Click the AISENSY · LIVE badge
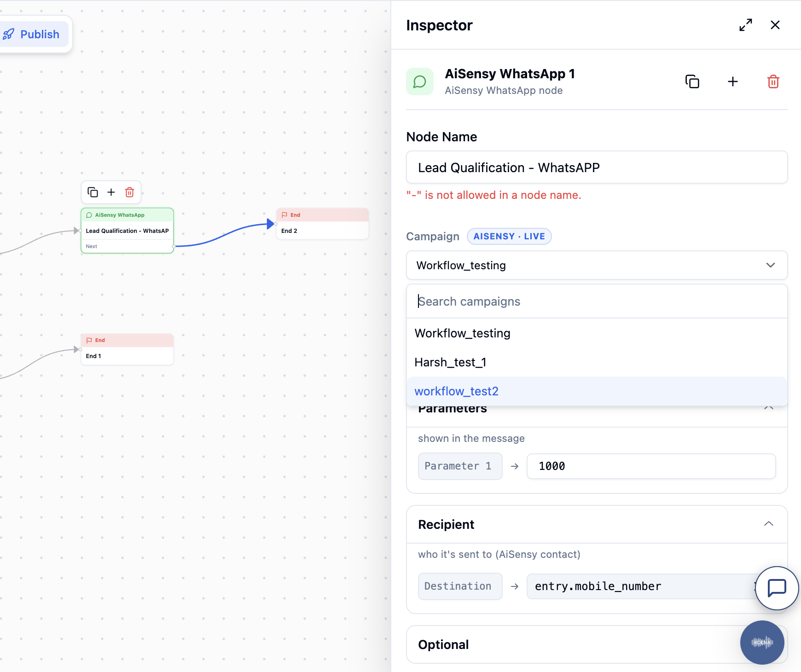Viewport: 801px width, 672px height. (509, 236)
